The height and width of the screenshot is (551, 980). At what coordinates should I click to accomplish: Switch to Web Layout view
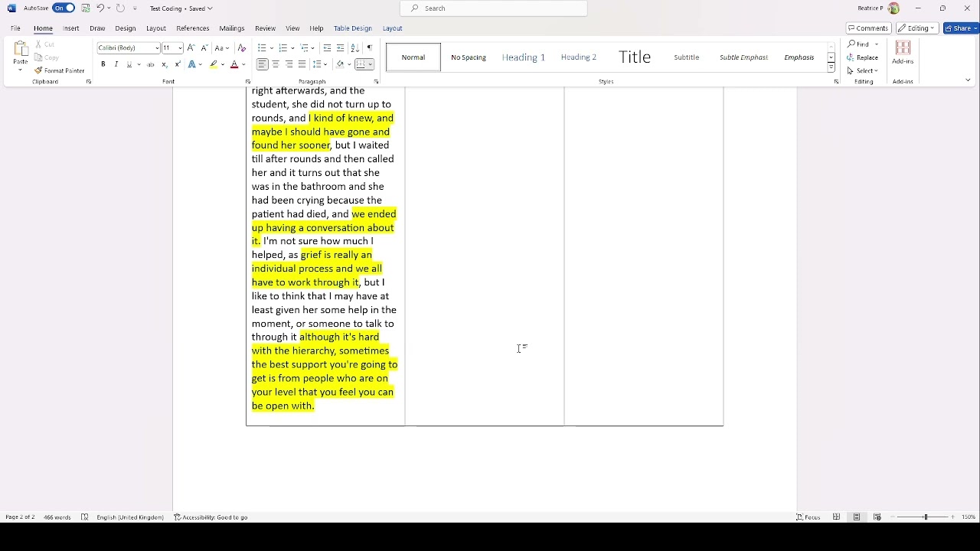[877, 517]
